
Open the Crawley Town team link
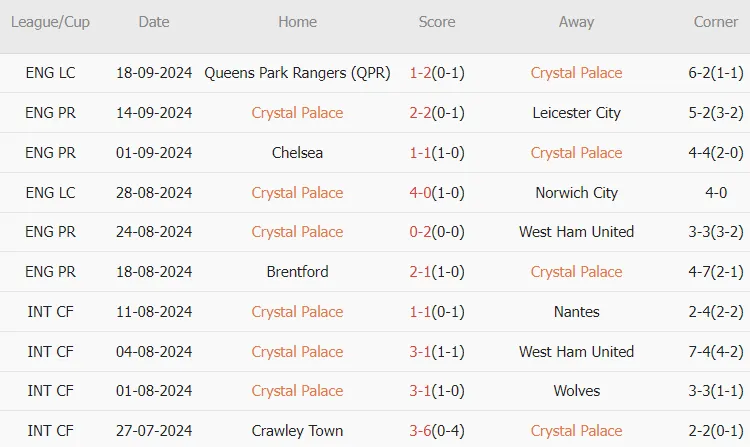point(297,431)
